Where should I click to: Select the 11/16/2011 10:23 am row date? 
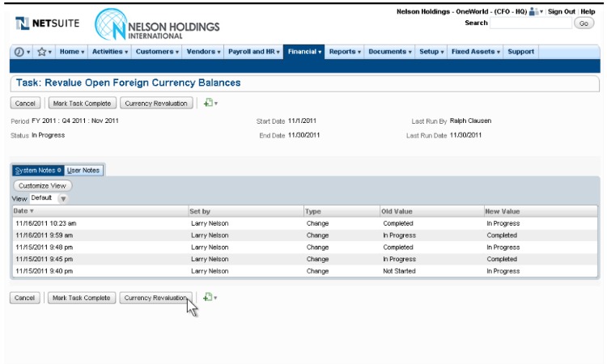pos(46,223)
